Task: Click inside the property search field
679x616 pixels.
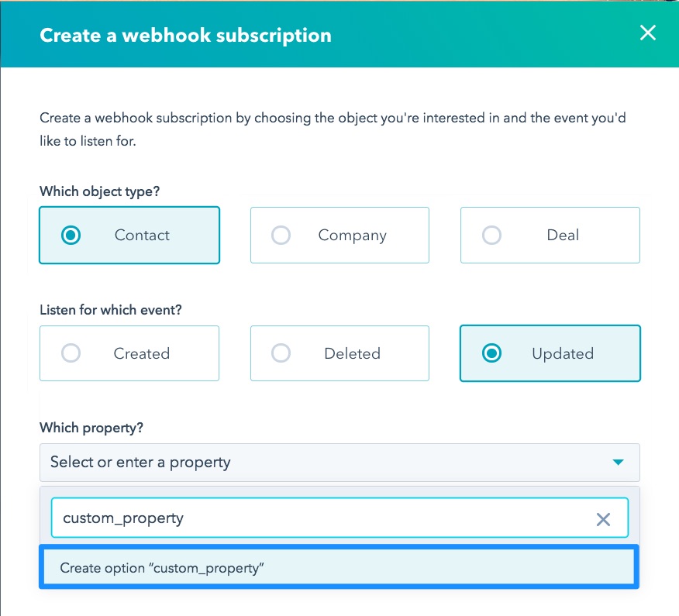Action: (x=310, y=518)
